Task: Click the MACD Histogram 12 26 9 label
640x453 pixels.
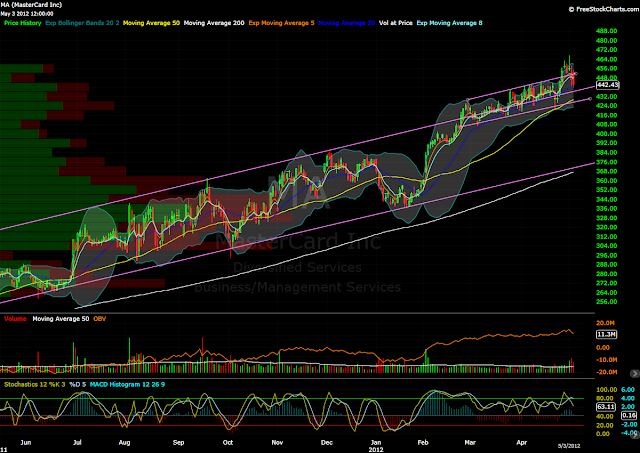Action: tap(127, 384)
